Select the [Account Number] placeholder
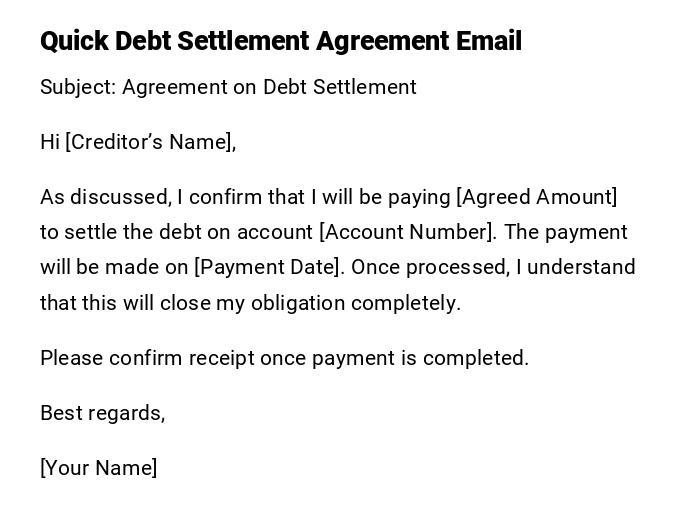 406,232
